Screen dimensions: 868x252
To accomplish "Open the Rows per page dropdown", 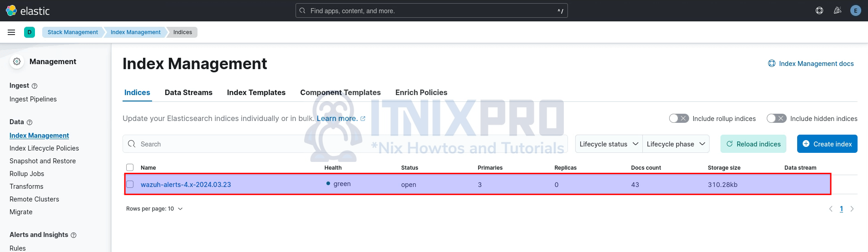I will (154, 209).
